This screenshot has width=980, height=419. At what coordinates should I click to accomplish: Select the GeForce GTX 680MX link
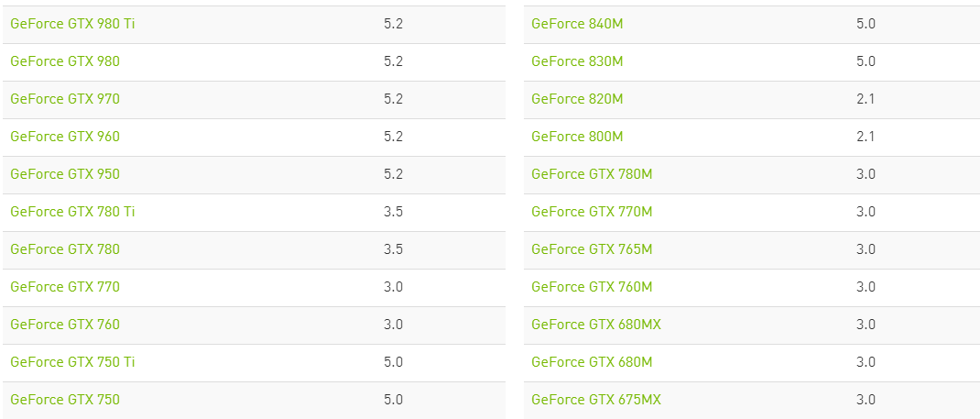[596, 325]
